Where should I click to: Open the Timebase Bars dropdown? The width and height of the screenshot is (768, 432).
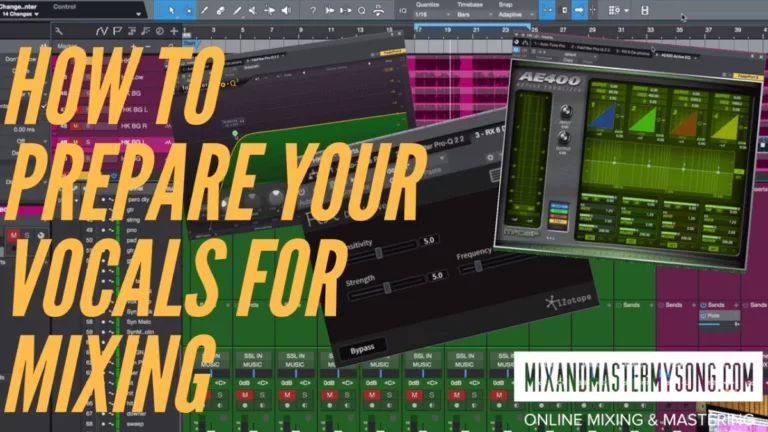474,15
